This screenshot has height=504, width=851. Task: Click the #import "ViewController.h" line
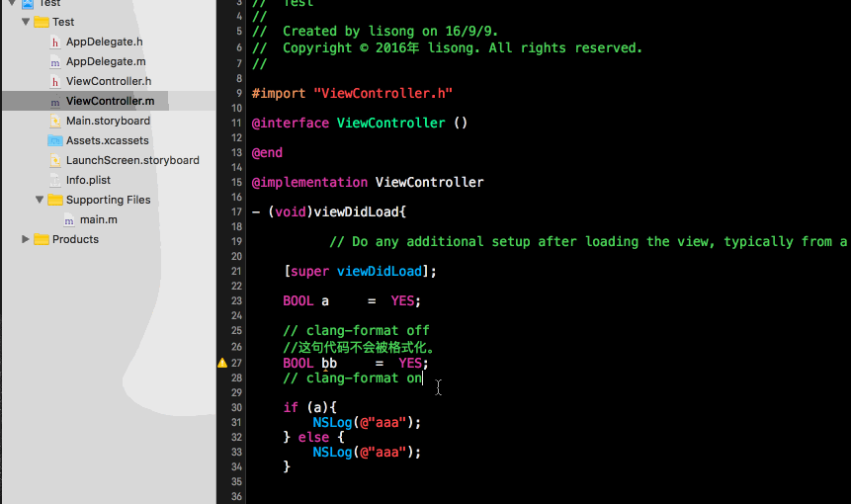[352, 93]
